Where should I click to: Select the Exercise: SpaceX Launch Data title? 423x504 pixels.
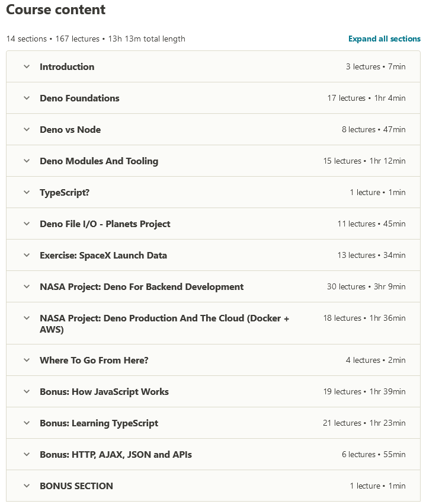pyautogui.click(x=103, y=256)
